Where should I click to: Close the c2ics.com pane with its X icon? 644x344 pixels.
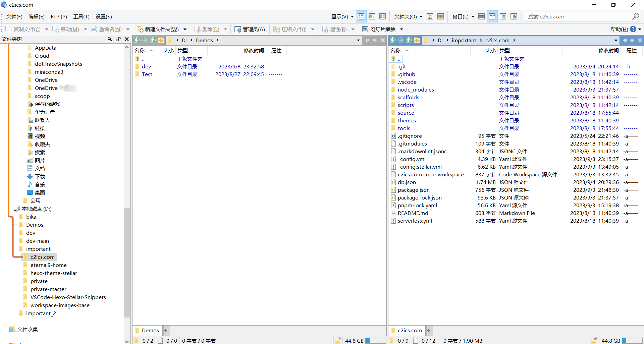coord(640,40)
